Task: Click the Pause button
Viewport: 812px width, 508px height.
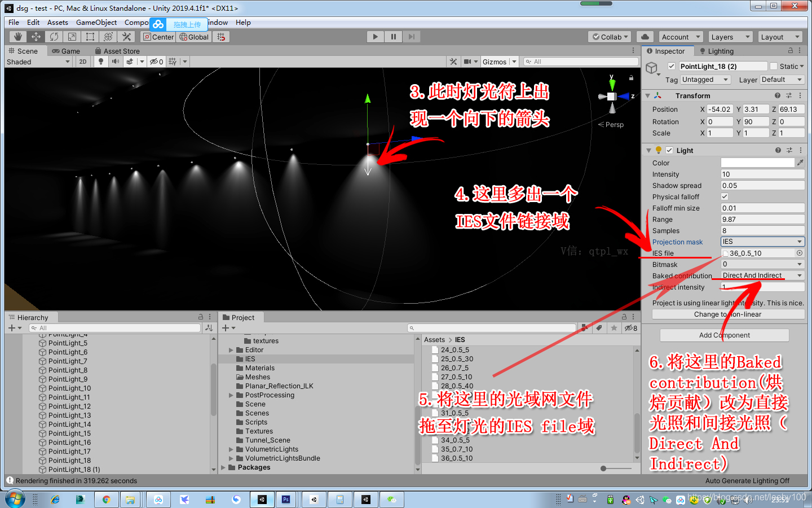Action: click(394, 37)
